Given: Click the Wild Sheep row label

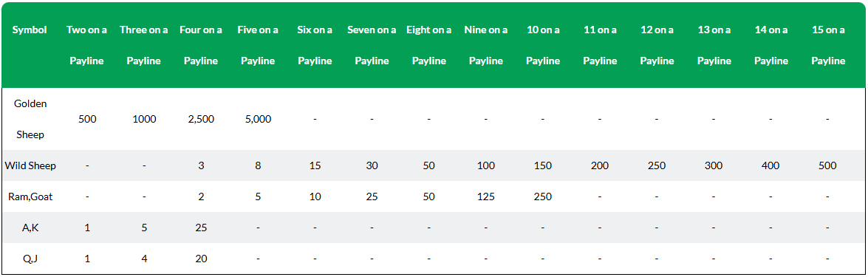Looking at the screenshot, I should pyautogui.click(x=30, y=165).
